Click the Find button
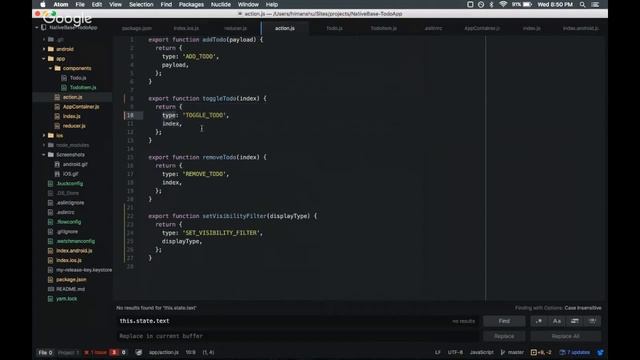640x360 pixels. [504, 321]
